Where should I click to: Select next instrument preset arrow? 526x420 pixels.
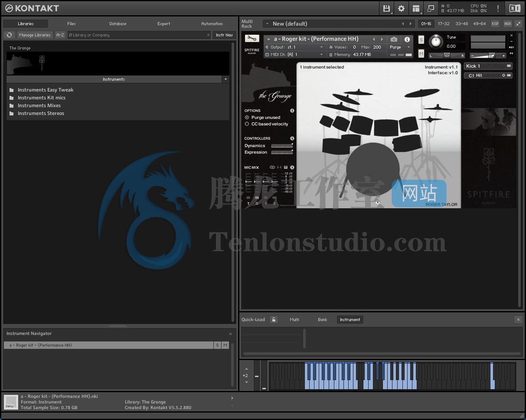pyautogui.click(x=382, y=39)
